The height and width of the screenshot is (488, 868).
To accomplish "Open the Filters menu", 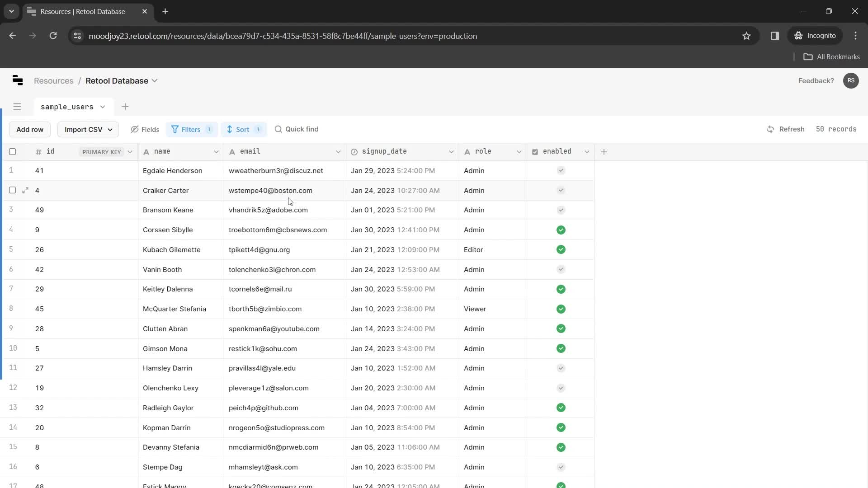I will tap(192, 129).
